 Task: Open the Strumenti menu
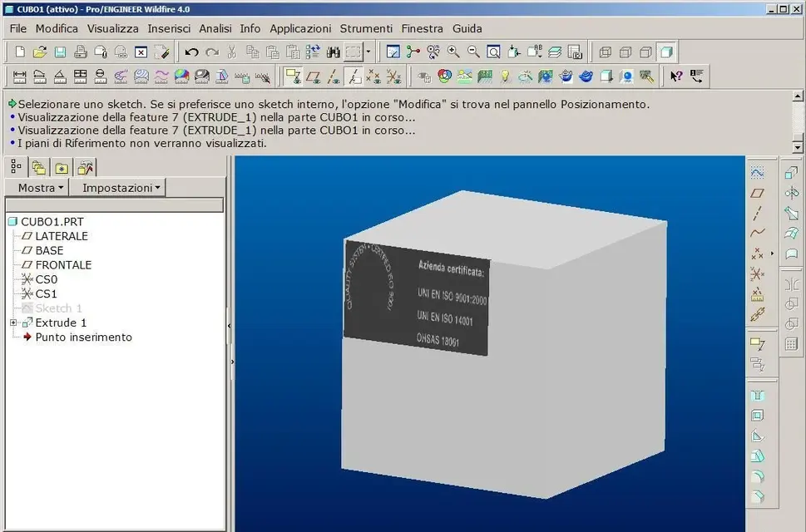click(366, 28)
